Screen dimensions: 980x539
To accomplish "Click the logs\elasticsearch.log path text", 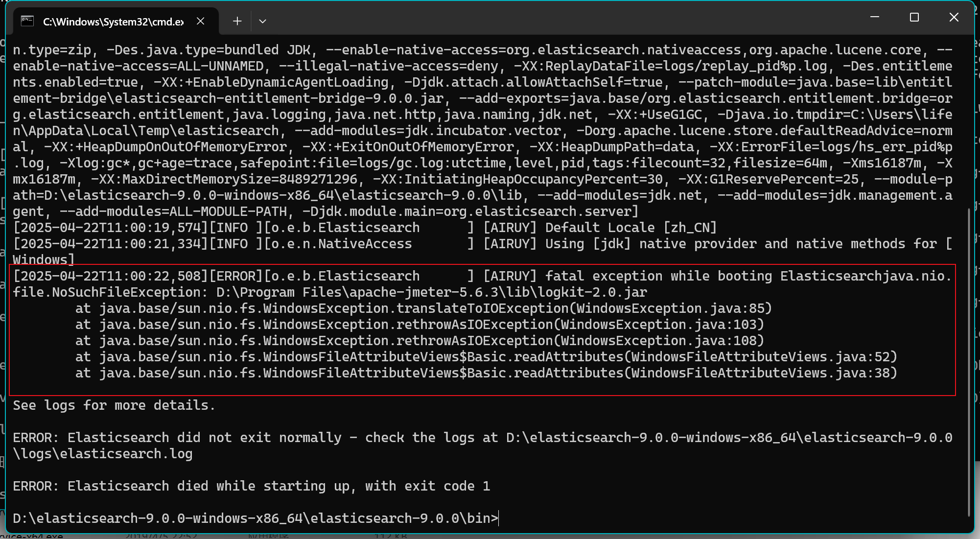I will coord(103,454).
